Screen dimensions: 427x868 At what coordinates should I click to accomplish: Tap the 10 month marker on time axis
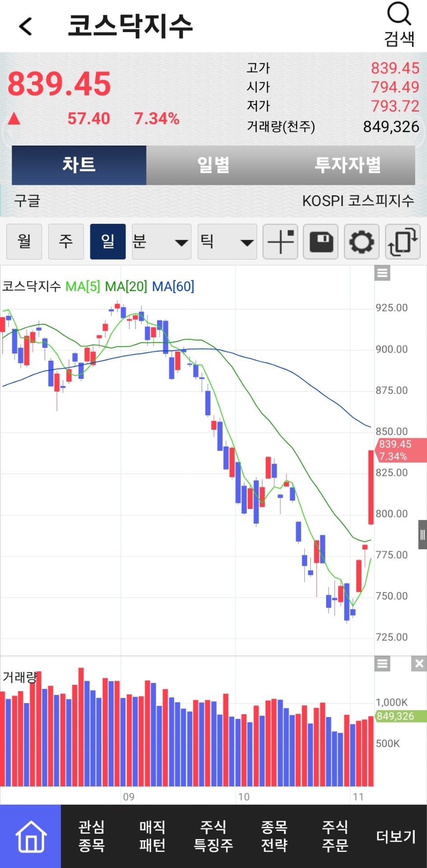pos(244,797)
